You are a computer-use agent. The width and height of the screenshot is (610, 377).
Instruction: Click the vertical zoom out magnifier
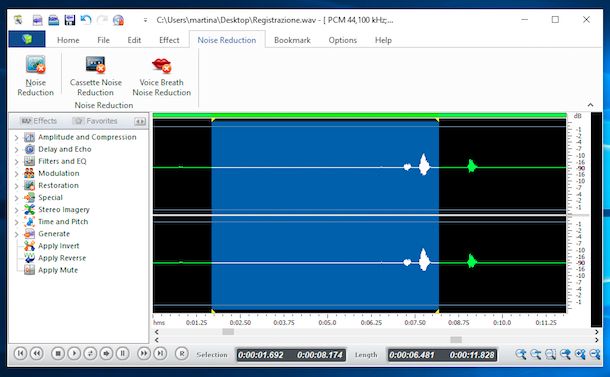(594, 354)
